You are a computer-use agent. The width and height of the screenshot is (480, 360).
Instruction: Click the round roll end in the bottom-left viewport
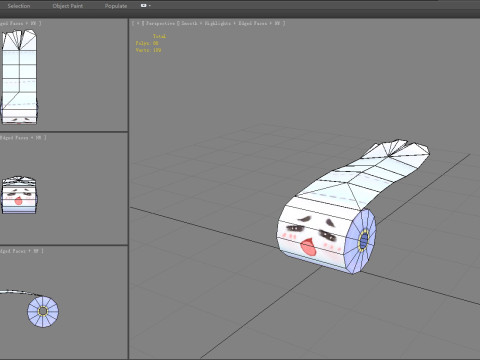click(x=43, y=311)
